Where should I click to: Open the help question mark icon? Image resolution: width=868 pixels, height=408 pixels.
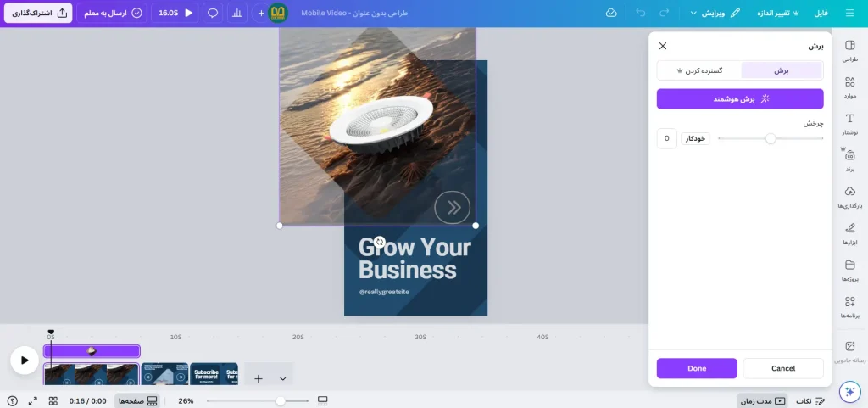pyautogui.click(x=12, y=401)
